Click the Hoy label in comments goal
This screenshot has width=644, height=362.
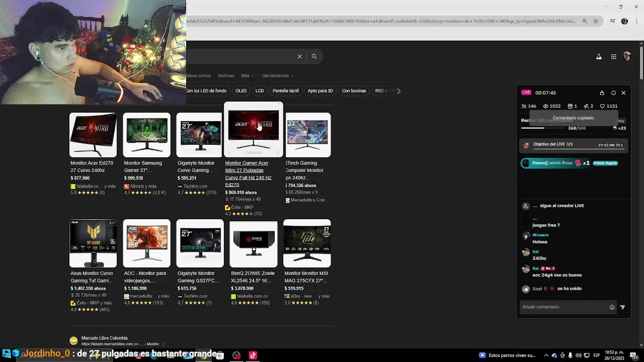[x=621, y=121]
